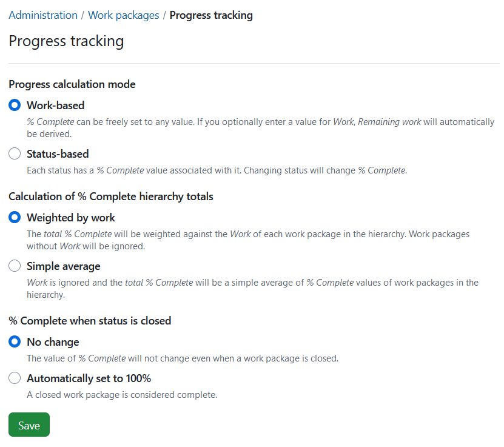The width and height of the screenshot is (504, 447).
Task: Choose the Weighted by work option
Action: pos(15,217)
